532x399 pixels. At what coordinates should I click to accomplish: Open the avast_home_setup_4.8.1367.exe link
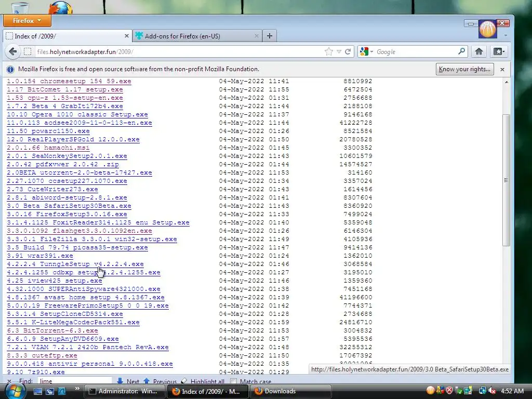86,297
